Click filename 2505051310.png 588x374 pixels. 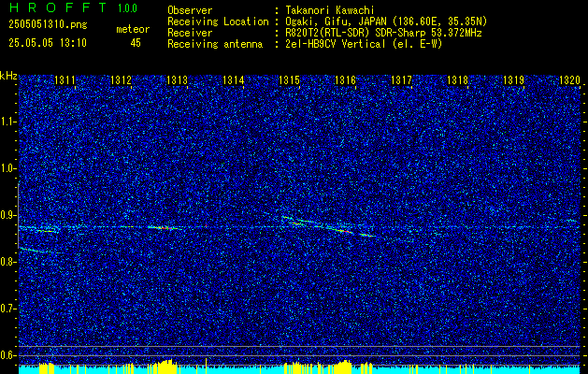48,24
